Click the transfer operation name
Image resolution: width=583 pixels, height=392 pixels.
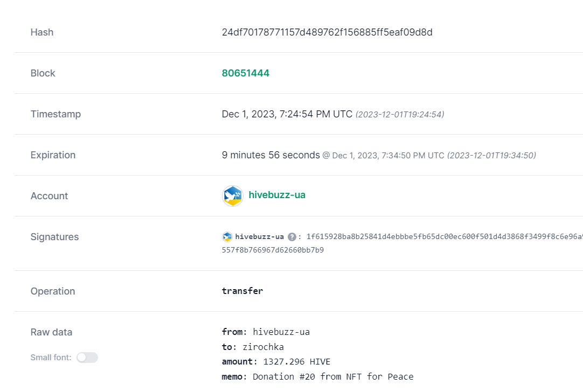click(x=242, y=291)
